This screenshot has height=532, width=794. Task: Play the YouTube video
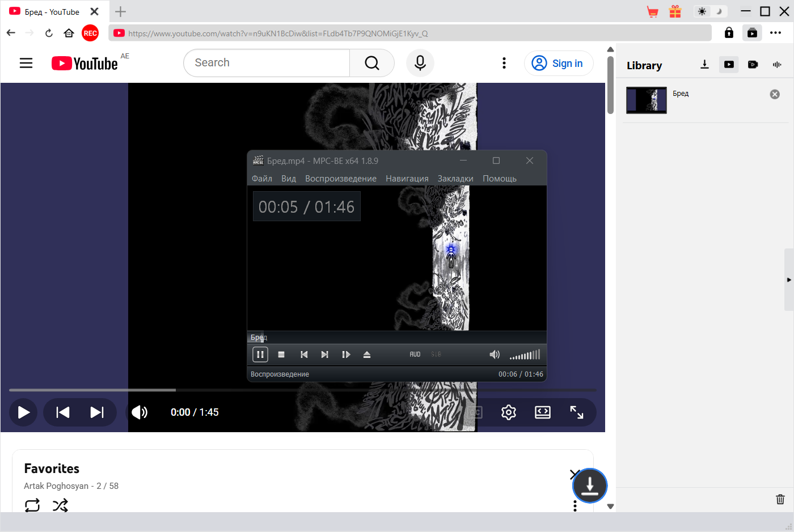(24, 412)
